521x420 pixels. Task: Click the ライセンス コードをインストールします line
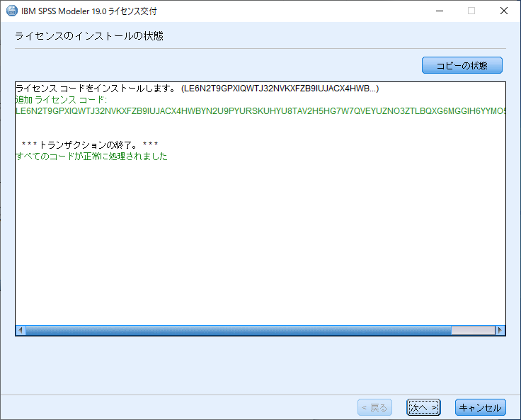197,89
